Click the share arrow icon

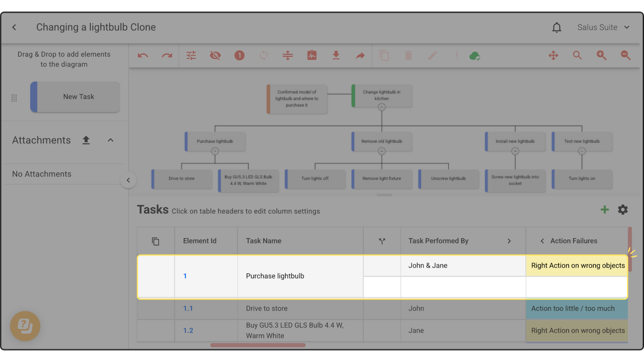(x=360, y=56)
